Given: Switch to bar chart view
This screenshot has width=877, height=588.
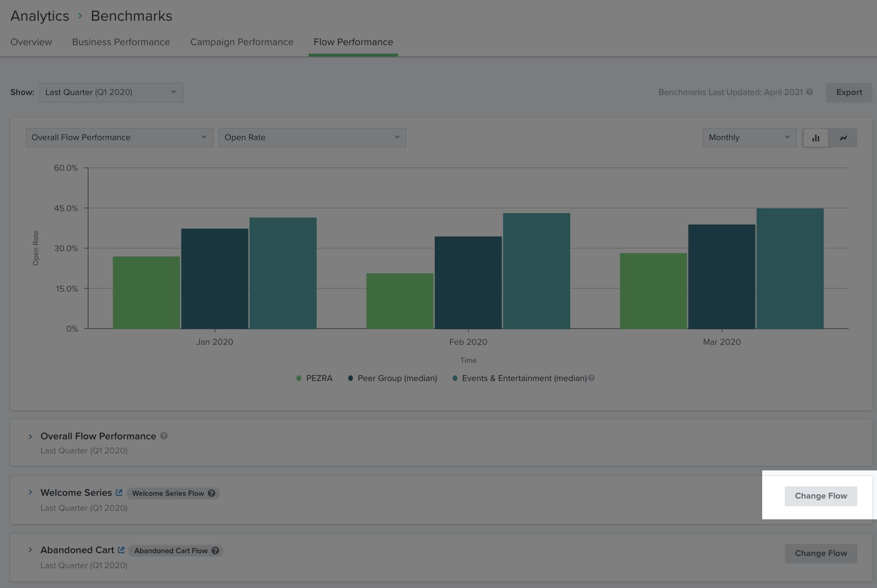Looking at the screenshot, I should point(815,138).
